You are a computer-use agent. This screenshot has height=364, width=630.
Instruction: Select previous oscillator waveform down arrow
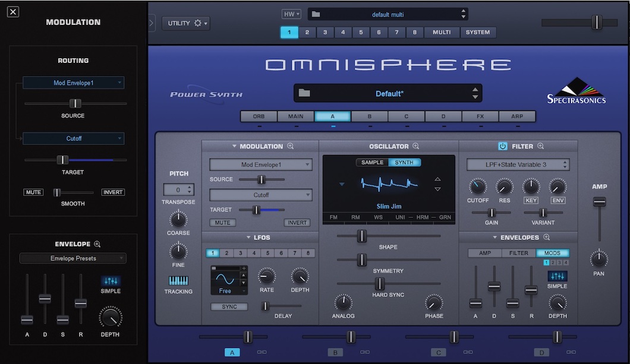tap(437, 189)
